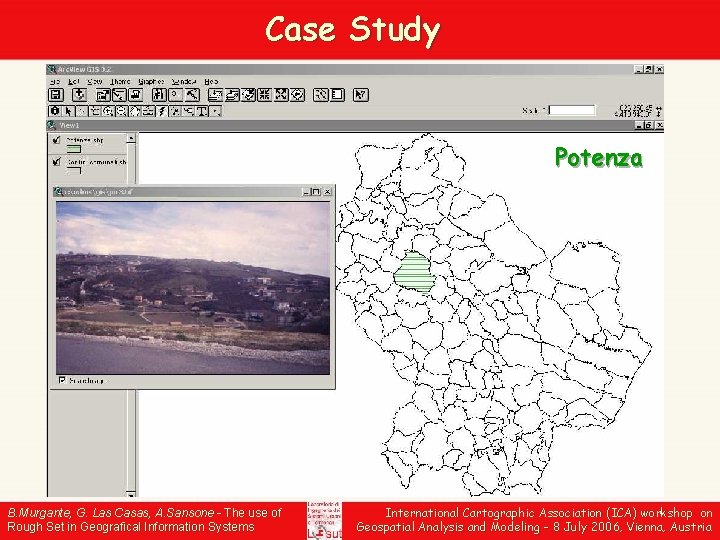Viewport: 720px width, 540px height.
Task: Select the Pan hand tool
Action: (134, 111)
